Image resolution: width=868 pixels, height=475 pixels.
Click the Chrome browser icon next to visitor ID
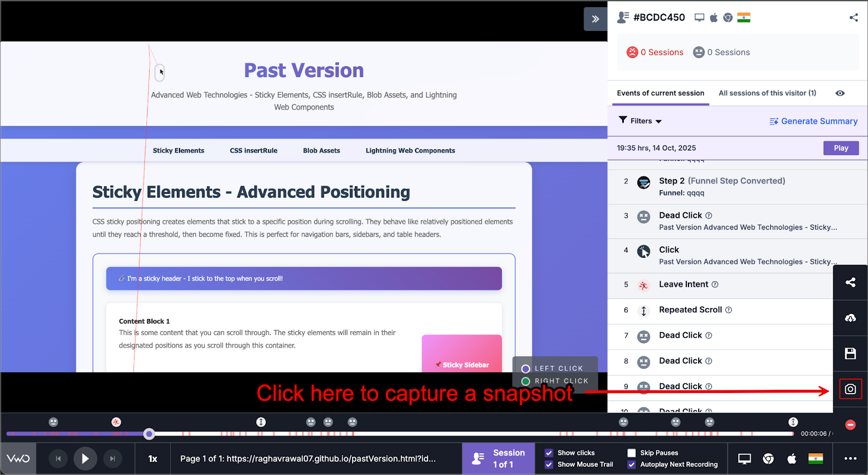click(x=728, y=17)
